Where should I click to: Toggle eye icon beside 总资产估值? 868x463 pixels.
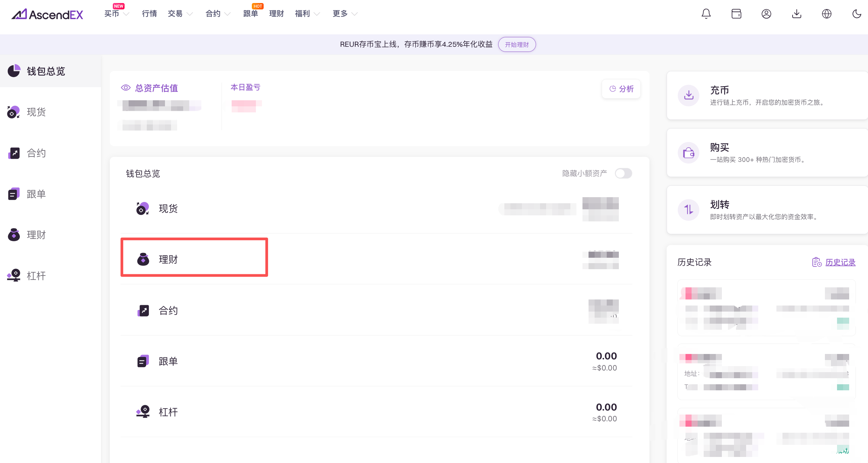coord(126,88)
